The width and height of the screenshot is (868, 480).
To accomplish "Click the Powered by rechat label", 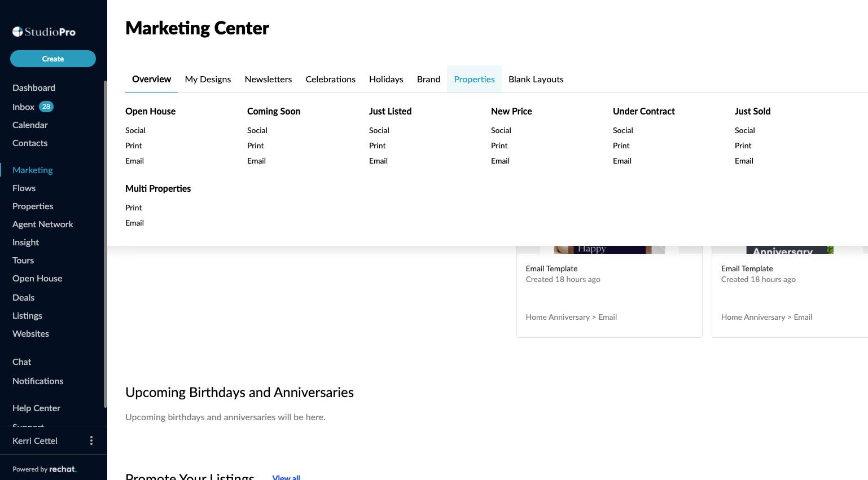I will tap(45, 469).
